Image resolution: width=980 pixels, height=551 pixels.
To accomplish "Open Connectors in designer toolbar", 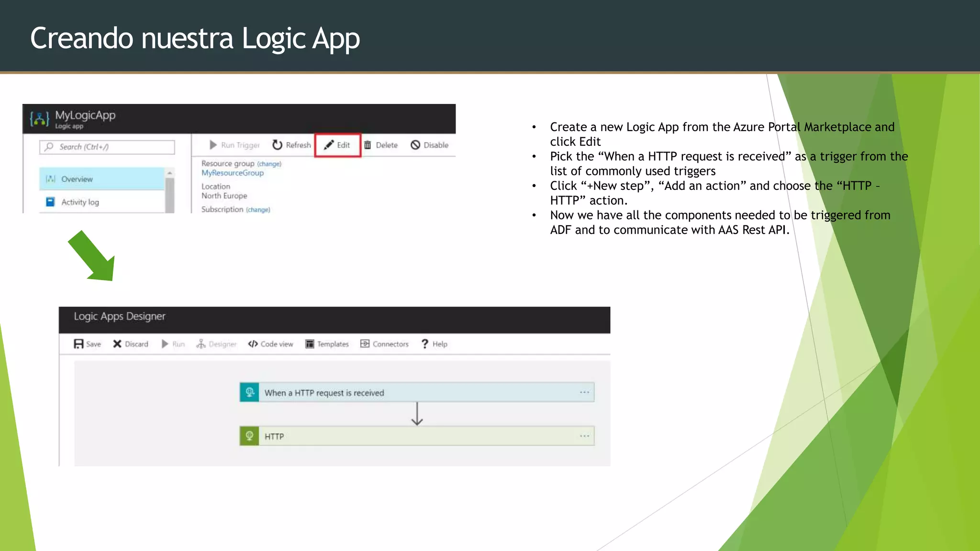I will (x=384, y=344).
